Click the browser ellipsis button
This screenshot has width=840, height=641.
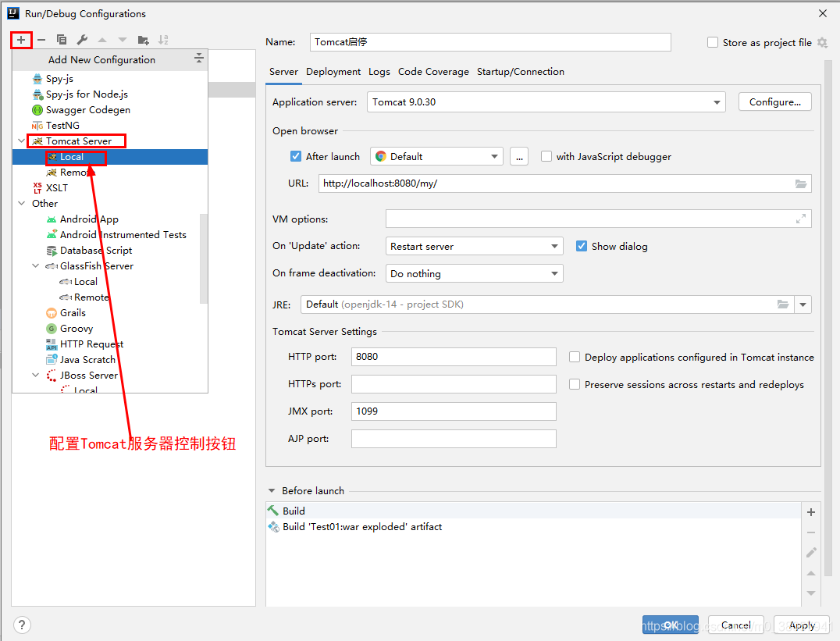point(519,156)
